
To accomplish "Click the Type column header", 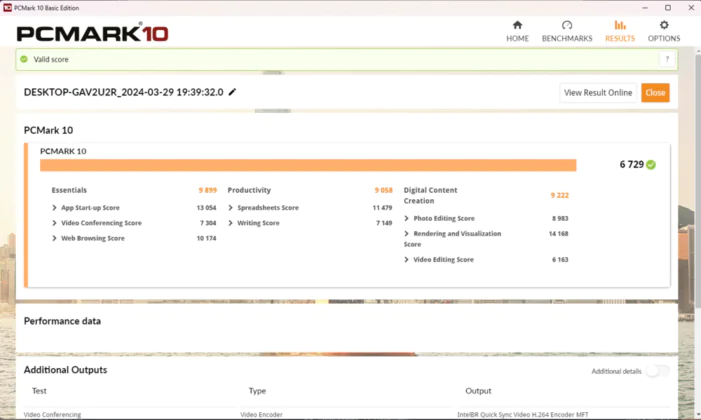I will click(x=257, y=391).
